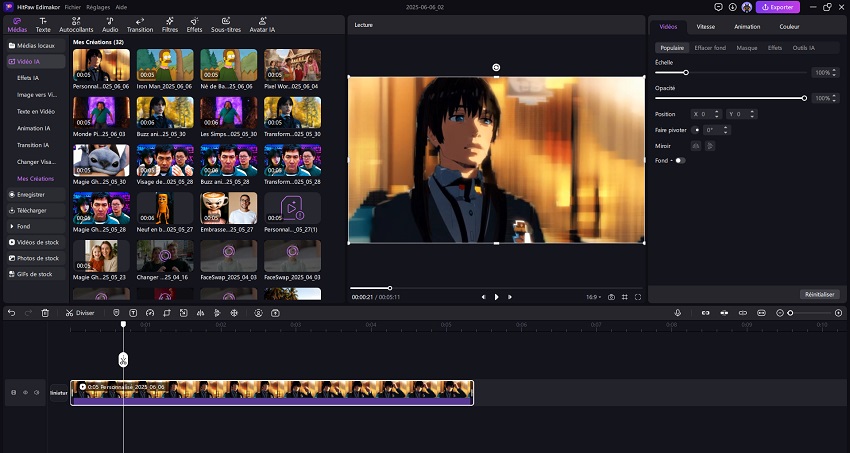This screenshot has height=453, width=850.
Task: Select the crop tool in timeline toolbar
Action: [x=167, y=313]
